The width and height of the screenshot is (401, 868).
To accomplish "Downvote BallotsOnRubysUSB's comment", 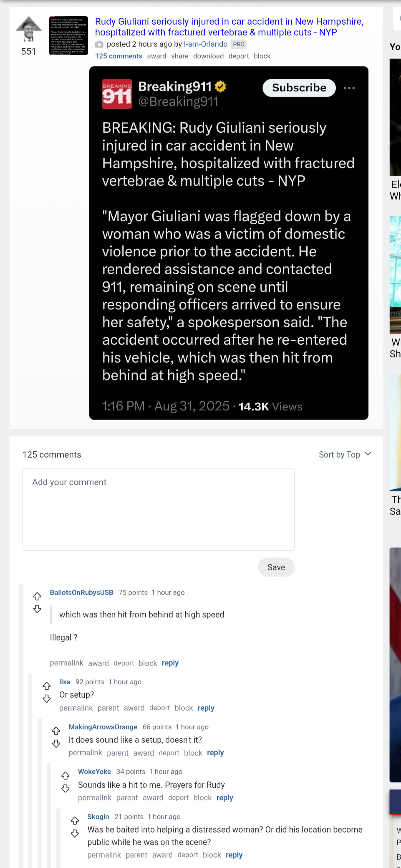I will (x=37, y=609).
